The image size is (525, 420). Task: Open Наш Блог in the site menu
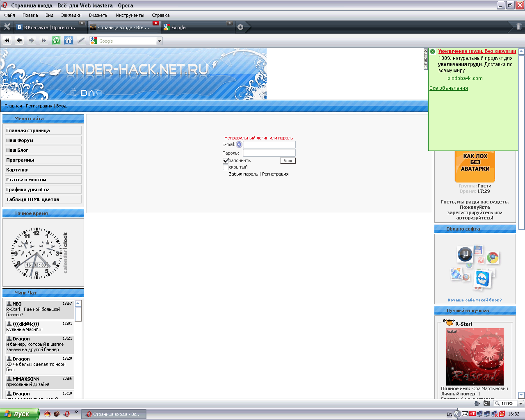(43, 150)
